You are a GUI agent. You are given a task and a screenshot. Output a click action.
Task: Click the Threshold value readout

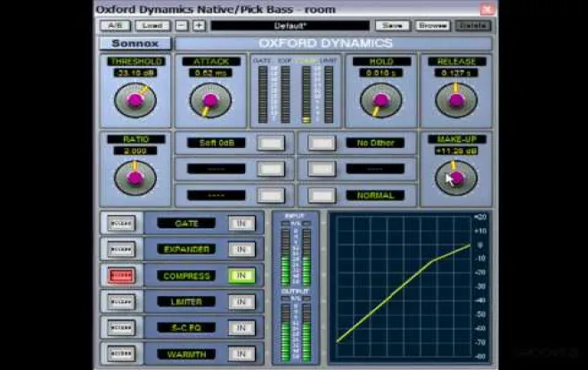(x=135, y=73)
